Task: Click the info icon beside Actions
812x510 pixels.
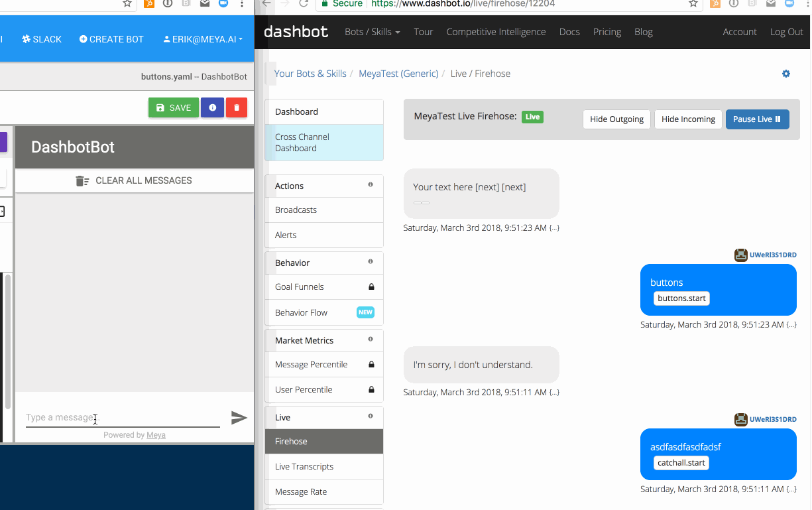Action: click(x=371, y=184)
